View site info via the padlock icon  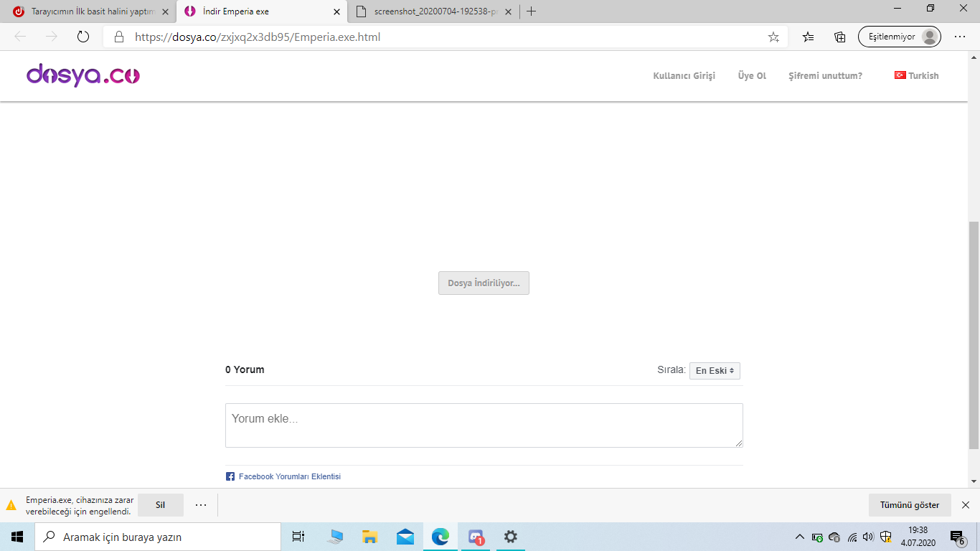click(x=118, y=37)
